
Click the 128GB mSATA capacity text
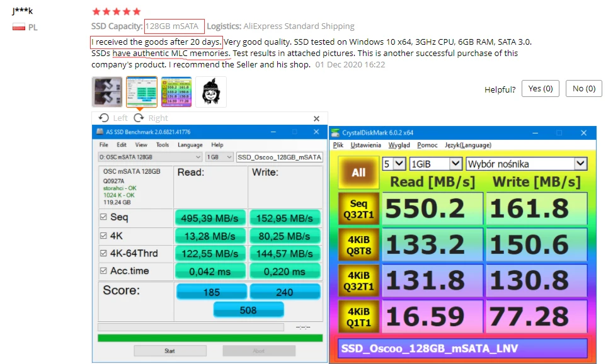coord(172,26)
